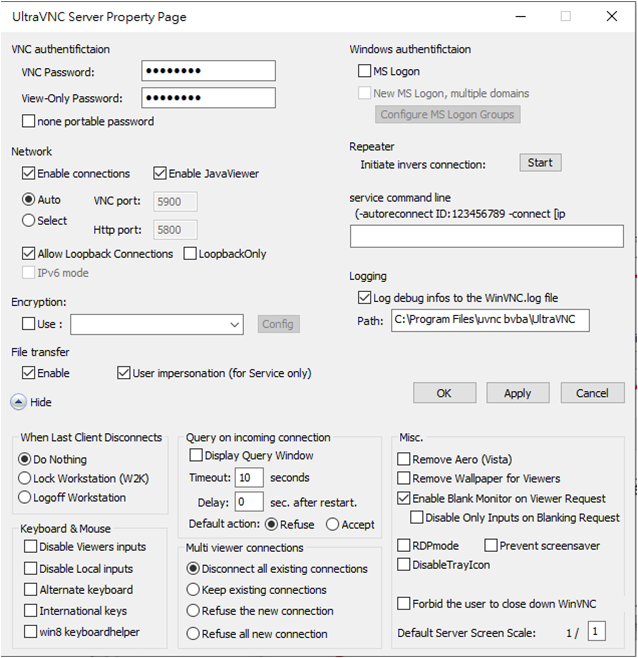
Task: Check Prevent screensaver
Action: pyautogui.click(x=491, y=546)
